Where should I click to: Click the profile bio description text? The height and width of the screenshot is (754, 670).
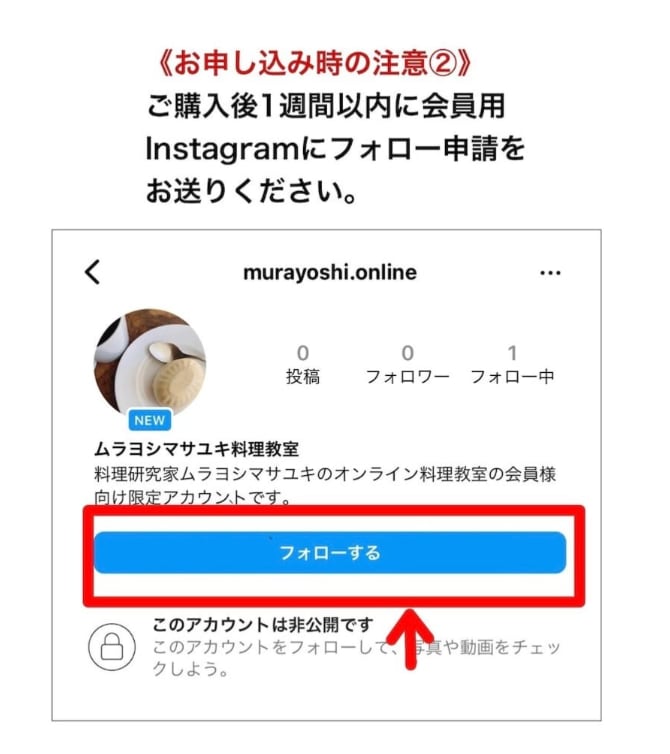(325, 485)
